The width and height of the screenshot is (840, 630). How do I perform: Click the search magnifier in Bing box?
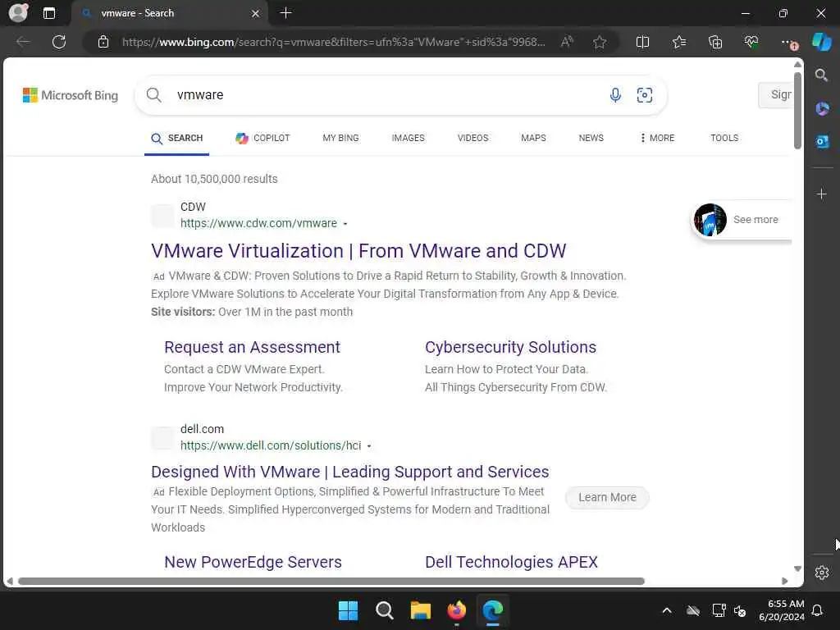point(153,95)
